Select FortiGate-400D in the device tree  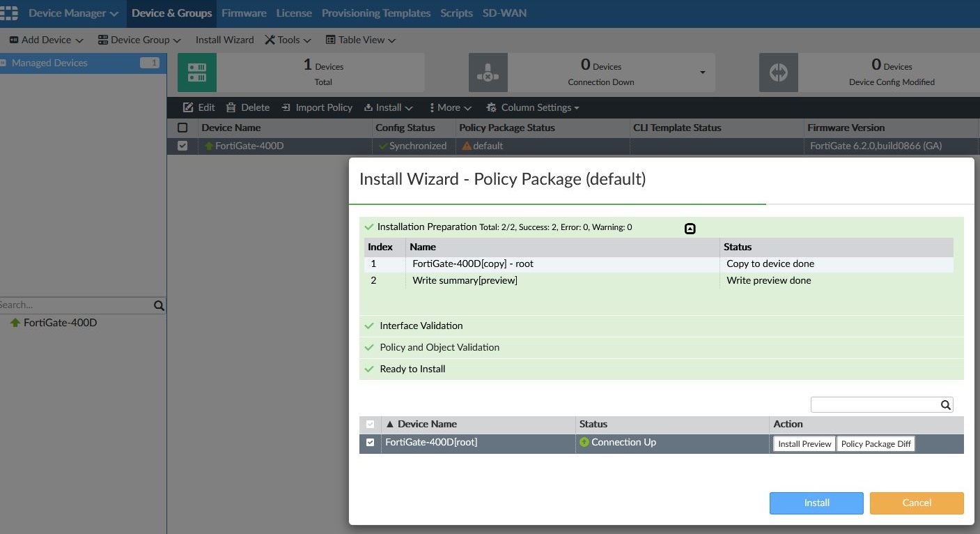click(x=60, y=323)
